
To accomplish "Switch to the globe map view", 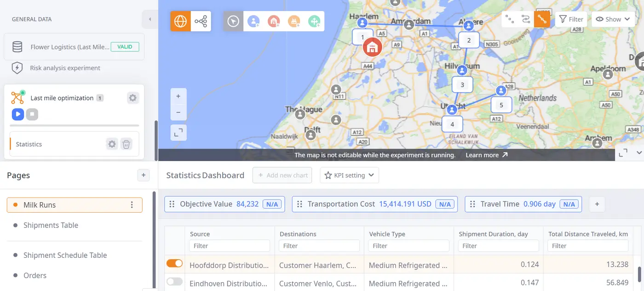I will pos(180,21).
